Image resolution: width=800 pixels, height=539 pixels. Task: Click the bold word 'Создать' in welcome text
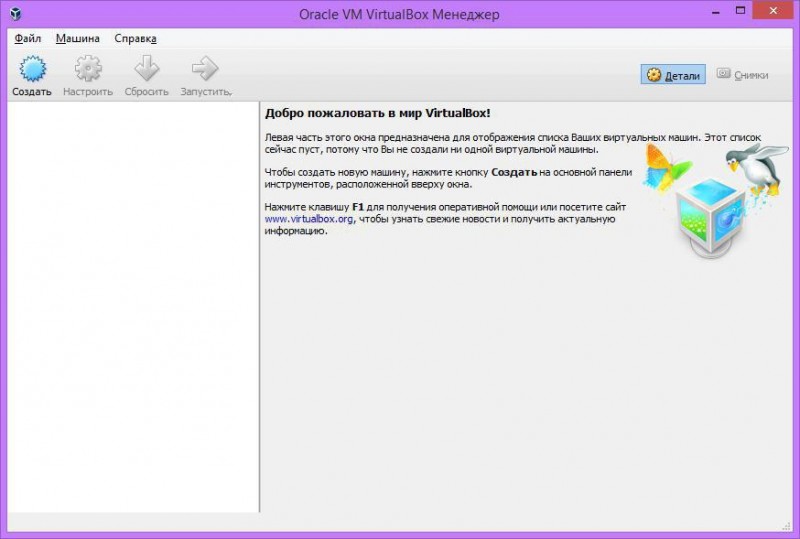pyautogui.click(x=514, y=173)
